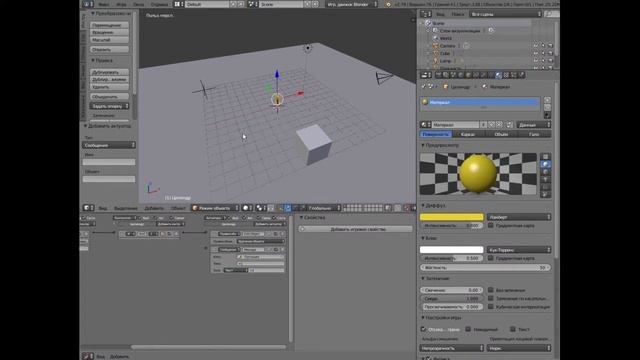Click the new material plus icon beside name
The image size is (640, 360).
click(491, 124)
